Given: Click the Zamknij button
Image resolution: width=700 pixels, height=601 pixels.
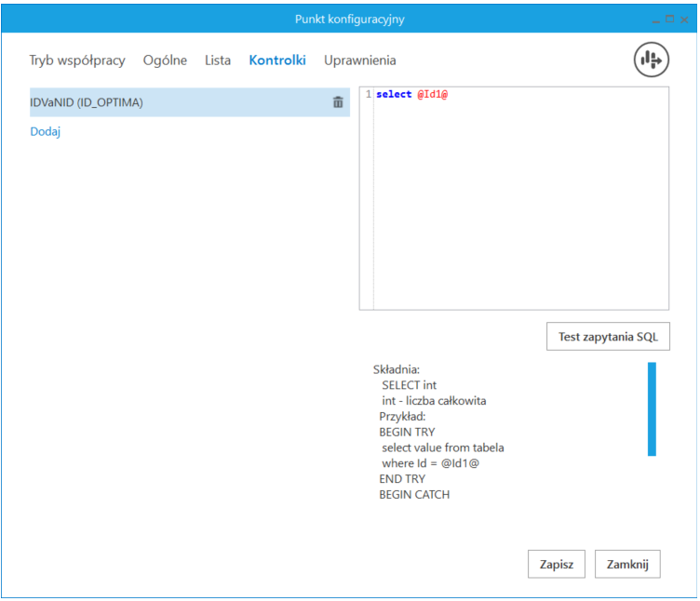Looking at the screenshot, I should [x=627, y=564].
